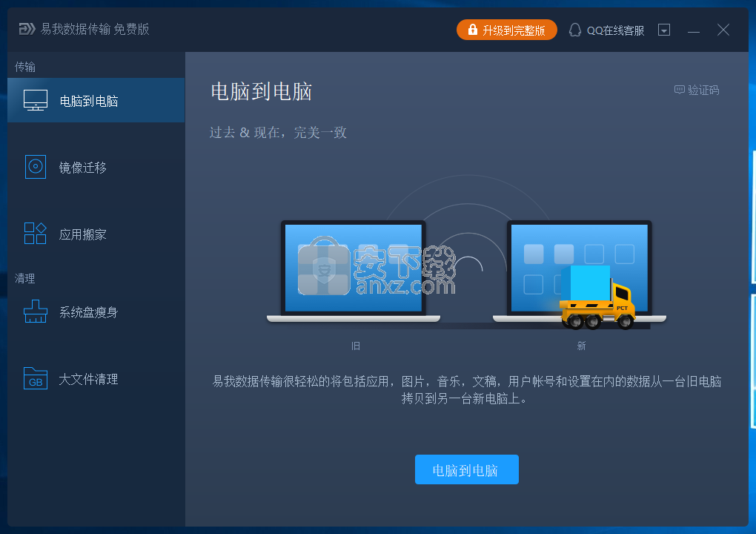
Task: Close the 易我数据传输 window
Action: point(723,30)
